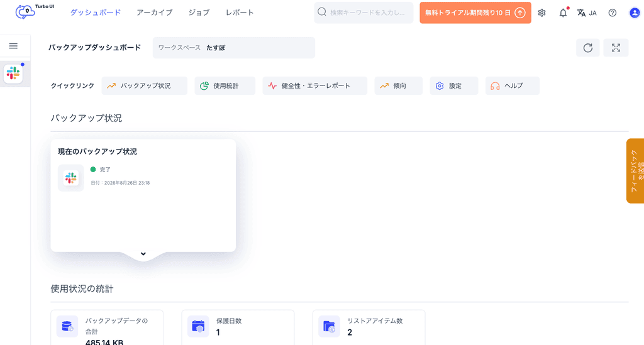Open the ワークスペース たすぽ selector
The image size is (644, 345).
234,48
